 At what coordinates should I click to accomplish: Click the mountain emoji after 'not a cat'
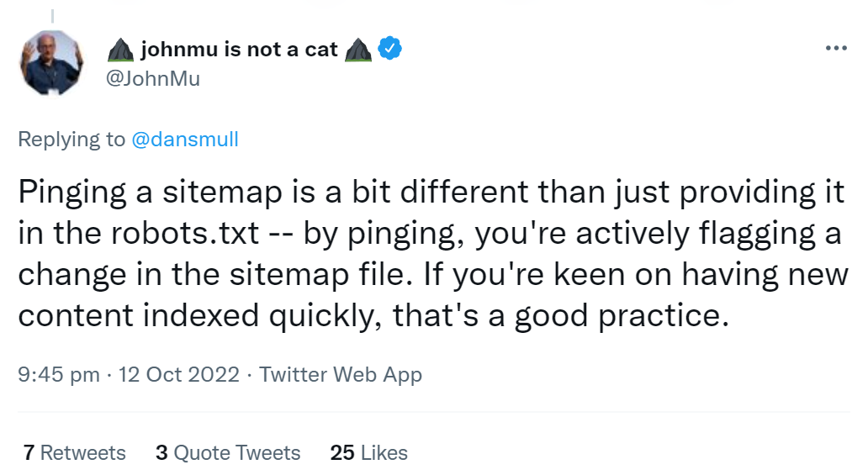[x=358, y=50]
